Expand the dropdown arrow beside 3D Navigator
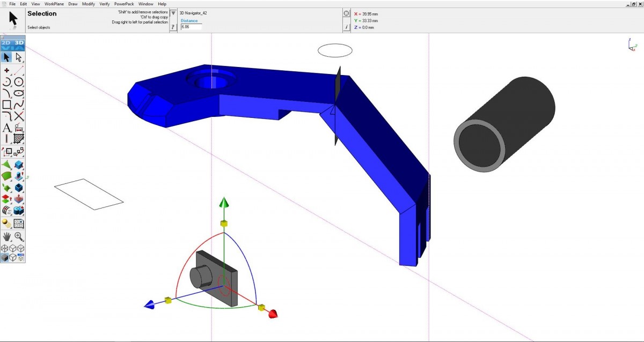 tap(173, 13)
